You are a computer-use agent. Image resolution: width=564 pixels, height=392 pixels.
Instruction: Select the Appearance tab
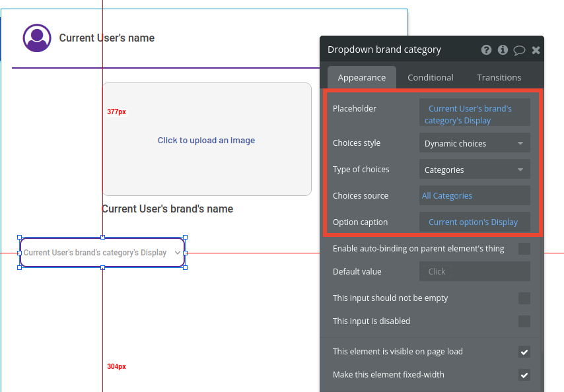coord(361,77)
